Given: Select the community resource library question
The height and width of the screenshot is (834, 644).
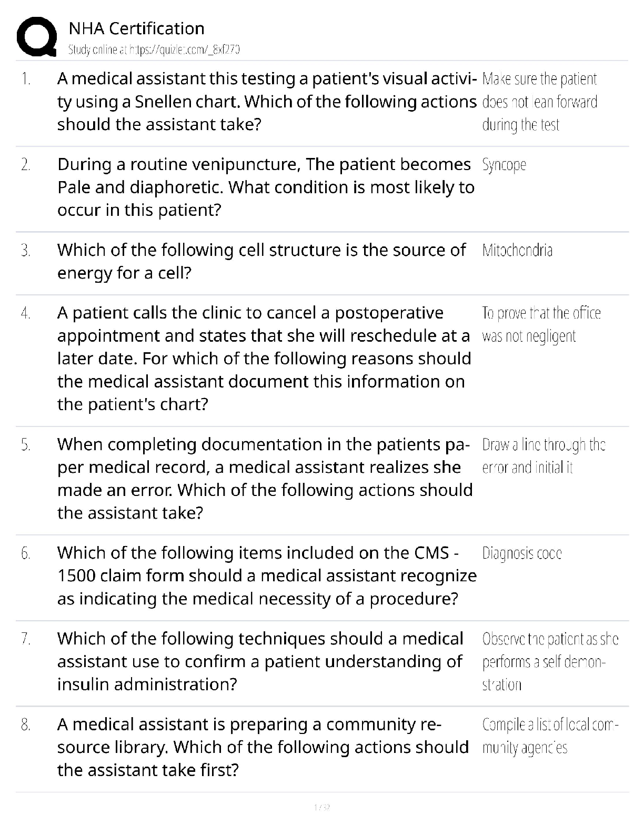Looking at the screenshot, I should [263, 747].
